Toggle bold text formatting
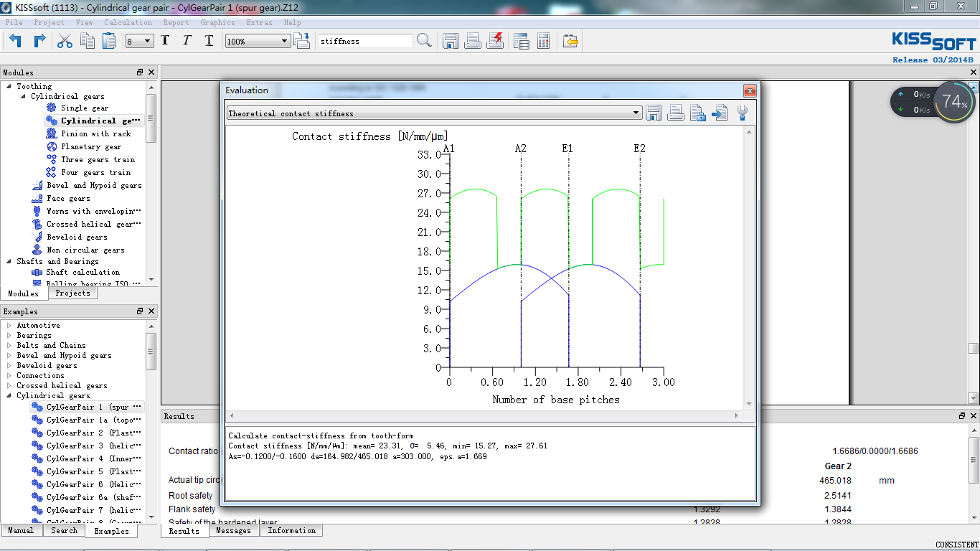 click(x=165, y=41)
